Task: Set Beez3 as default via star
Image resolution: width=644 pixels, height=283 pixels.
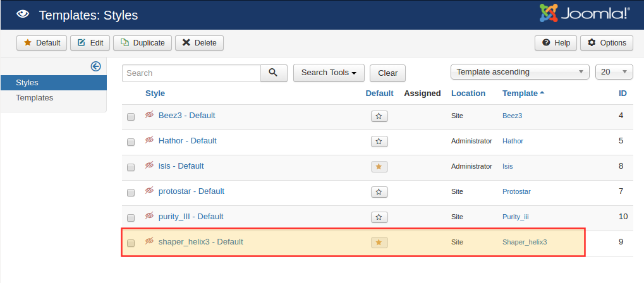Action: coord(379,116)
